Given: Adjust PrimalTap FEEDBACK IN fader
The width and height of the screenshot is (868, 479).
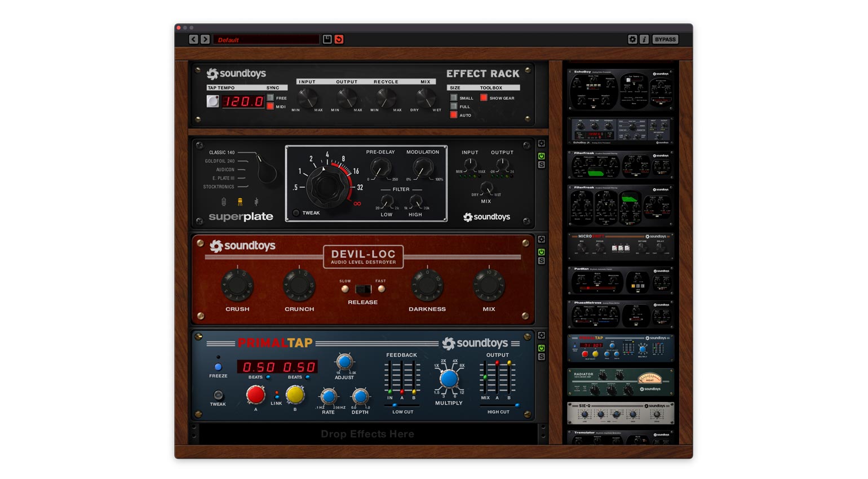Looking at the screenshot, I should 390,377.
